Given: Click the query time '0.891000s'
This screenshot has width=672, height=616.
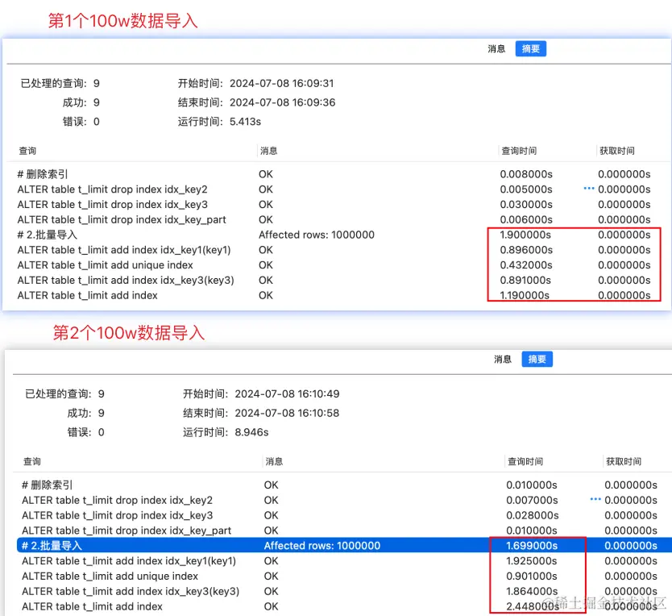Looking at the screenshot, I should [x=525, y=280].
